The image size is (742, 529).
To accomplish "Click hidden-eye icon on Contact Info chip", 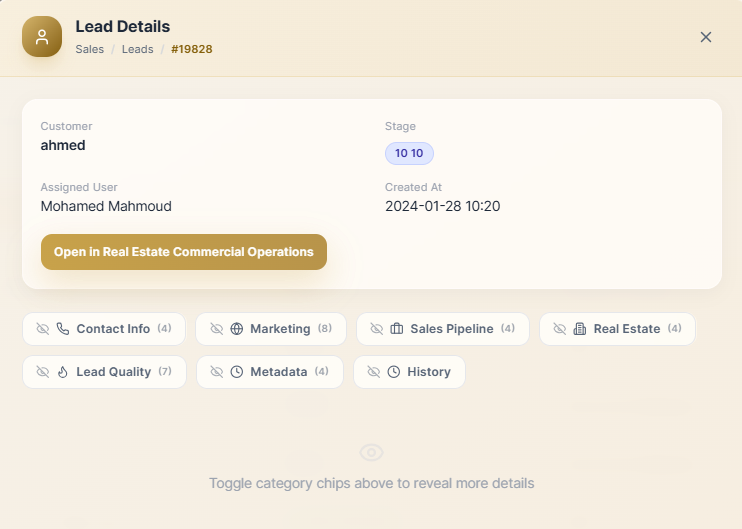I will (43, 329).
